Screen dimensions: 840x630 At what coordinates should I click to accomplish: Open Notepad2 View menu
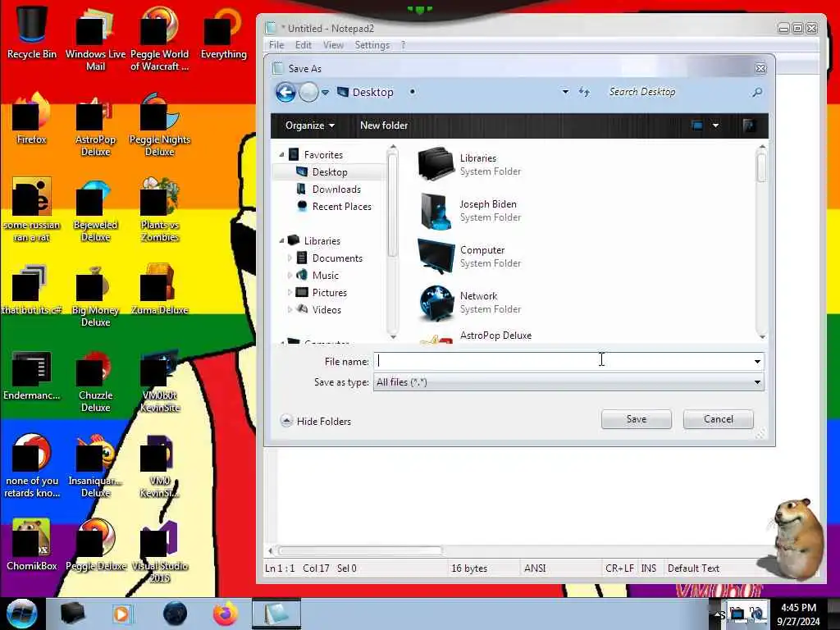333,45
